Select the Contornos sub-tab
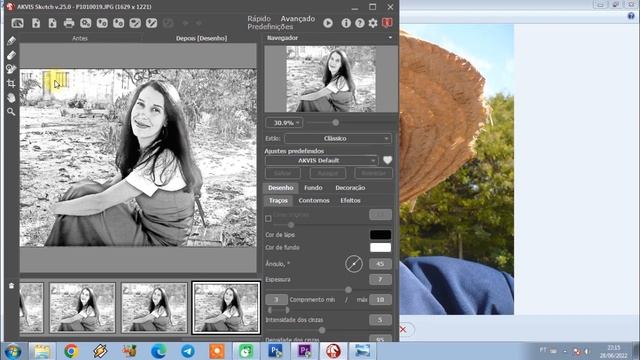This screenshot has width=640, height=360. point(314,200)
